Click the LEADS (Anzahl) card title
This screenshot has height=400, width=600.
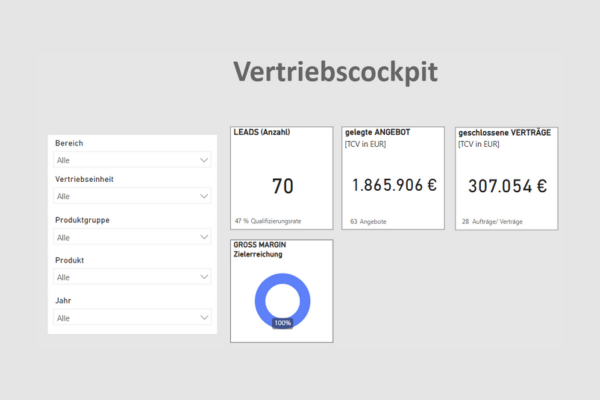262,132
